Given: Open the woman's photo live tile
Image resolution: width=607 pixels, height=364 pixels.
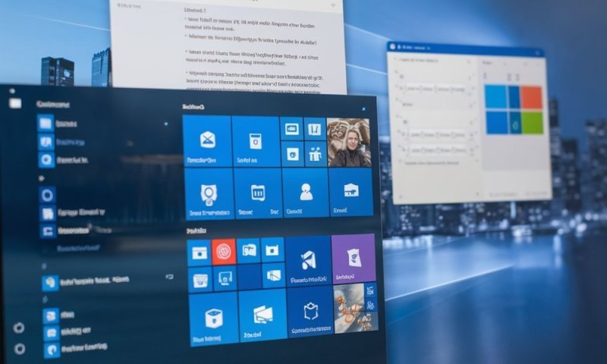Looking at the screenshot, I should tap(348, 142).
